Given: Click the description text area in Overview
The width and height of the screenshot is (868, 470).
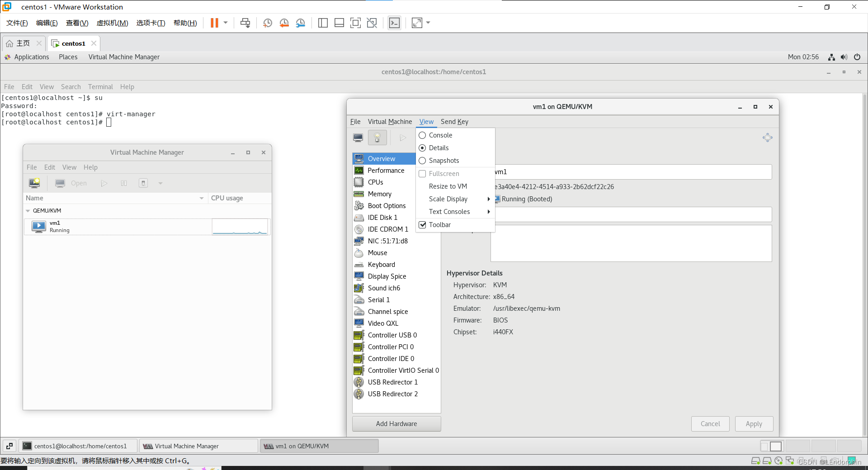Looking at the screenshot, I should [631, 243].
